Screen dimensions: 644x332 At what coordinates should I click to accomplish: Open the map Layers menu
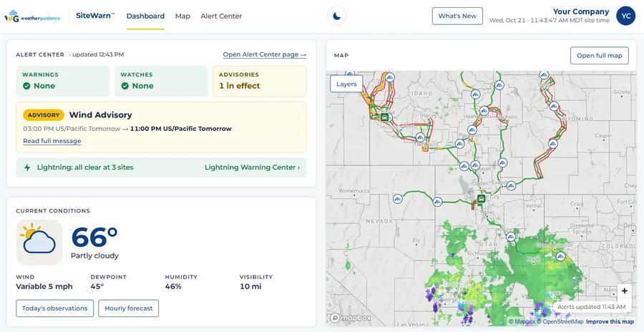click(346, 84)
